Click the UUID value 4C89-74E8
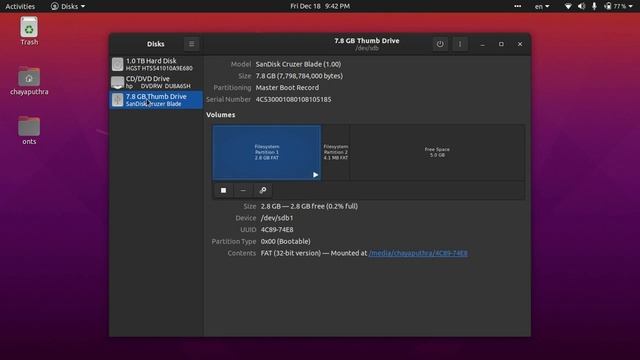 277,229
